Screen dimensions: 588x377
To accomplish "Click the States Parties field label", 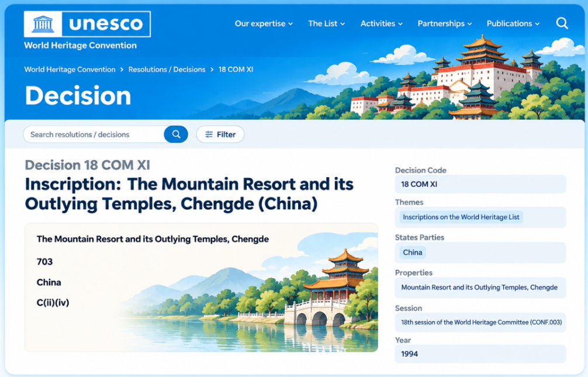I will click(419, 237).
